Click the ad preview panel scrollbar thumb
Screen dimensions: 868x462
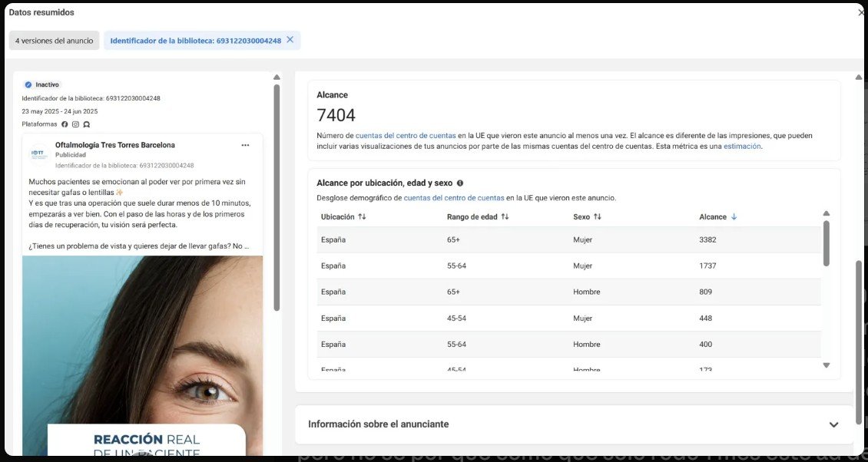(277, 197)
